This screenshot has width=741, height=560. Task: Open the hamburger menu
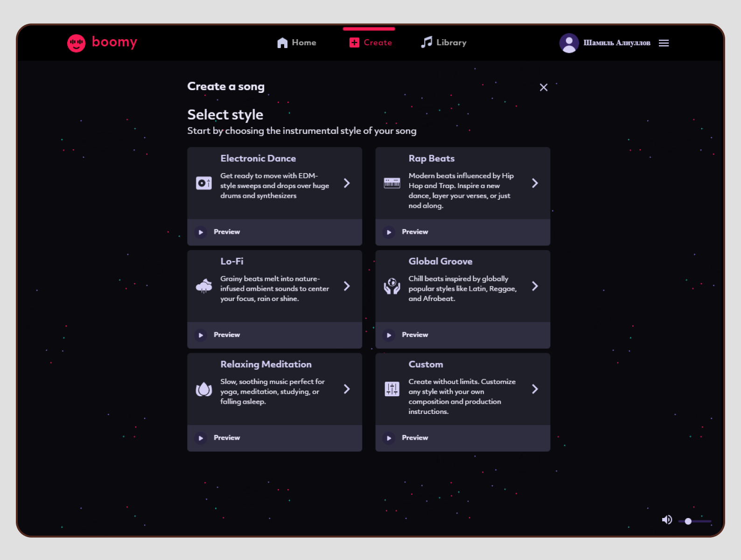point(664,43)
